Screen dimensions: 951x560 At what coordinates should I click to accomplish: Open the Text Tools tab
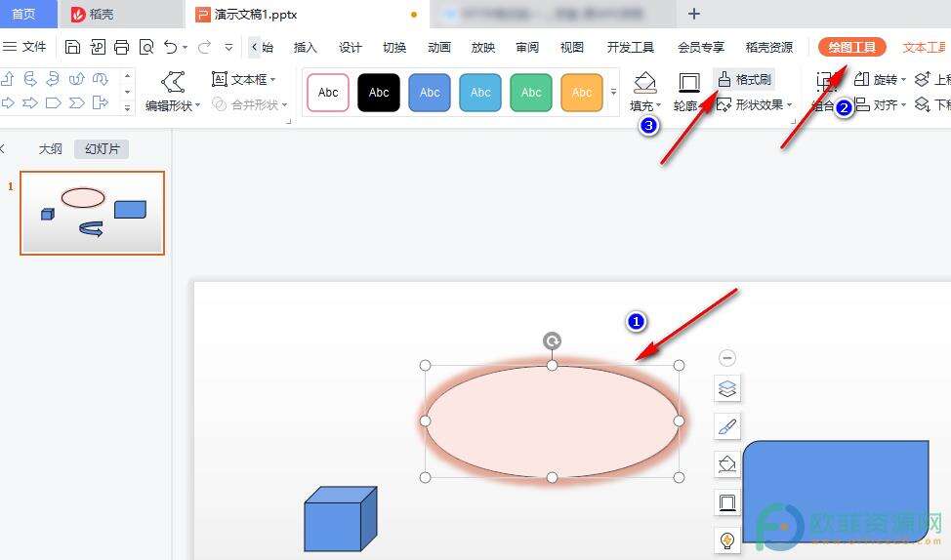point(925,47)
